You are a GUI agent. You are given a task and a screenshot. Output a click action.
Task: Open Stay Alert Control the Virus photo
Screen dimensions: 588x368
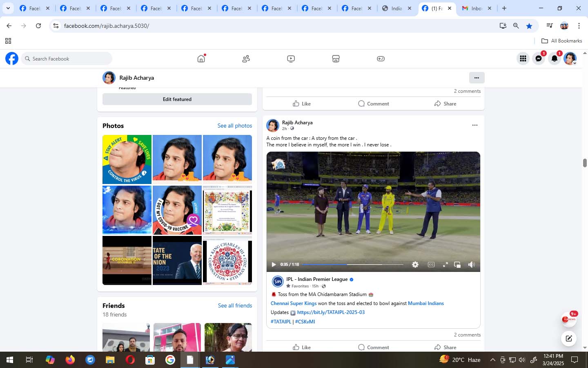[x=127, y=159]
